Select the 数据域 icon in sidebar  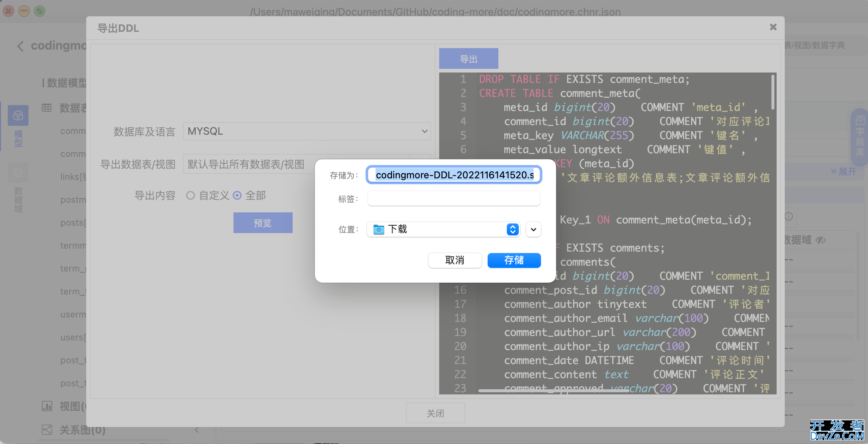coord(18,172)
